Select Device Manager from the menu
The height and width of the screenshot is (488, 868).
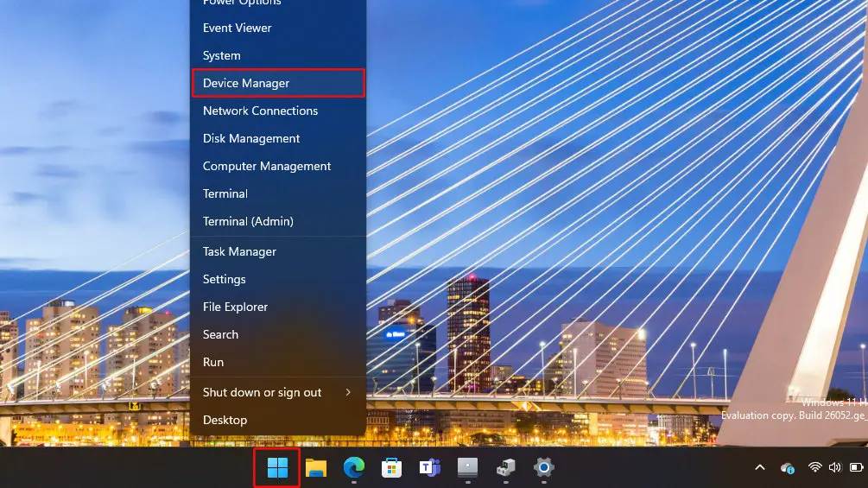277,83
